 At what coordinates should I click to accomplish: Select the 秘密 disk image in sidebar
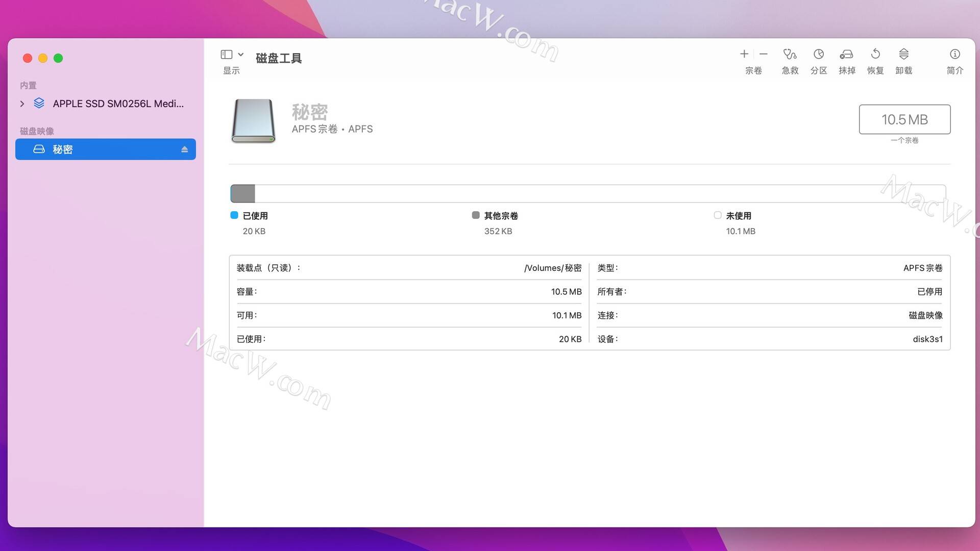click(106, 149)
